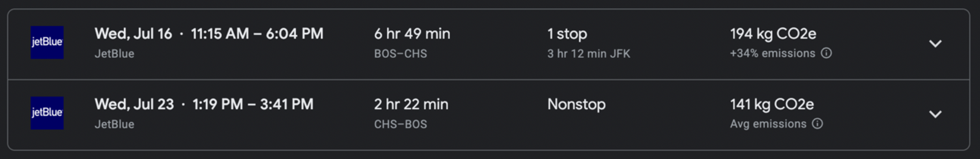Click the CHS–BOS route label

(400, 124)
